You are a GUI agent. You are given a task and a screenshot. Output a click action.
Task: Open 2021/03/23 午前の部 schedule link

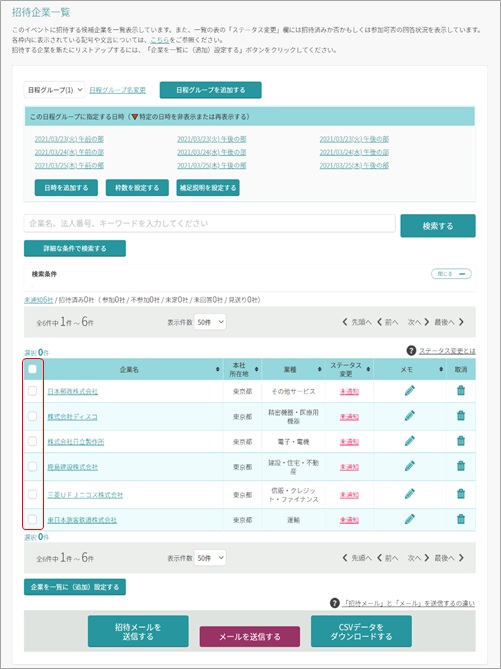point(69,139)
